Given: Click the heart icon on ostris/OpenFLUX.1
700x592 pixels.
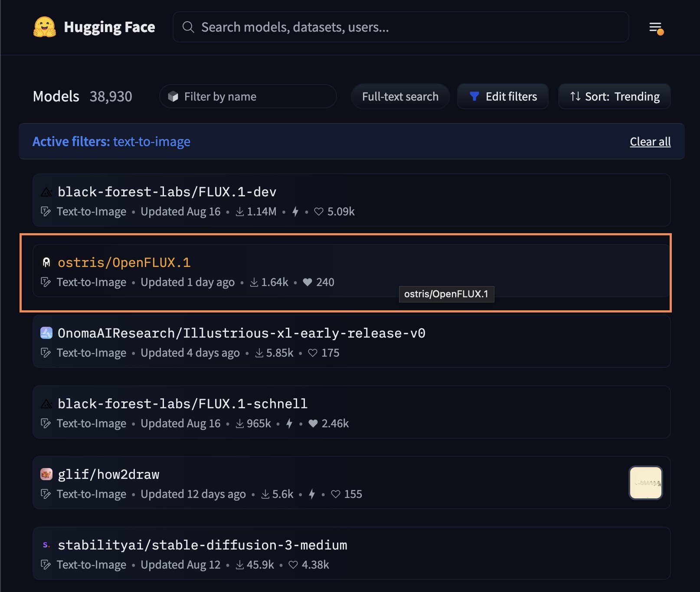Looking at the screenshot, I should click(307, 282).
